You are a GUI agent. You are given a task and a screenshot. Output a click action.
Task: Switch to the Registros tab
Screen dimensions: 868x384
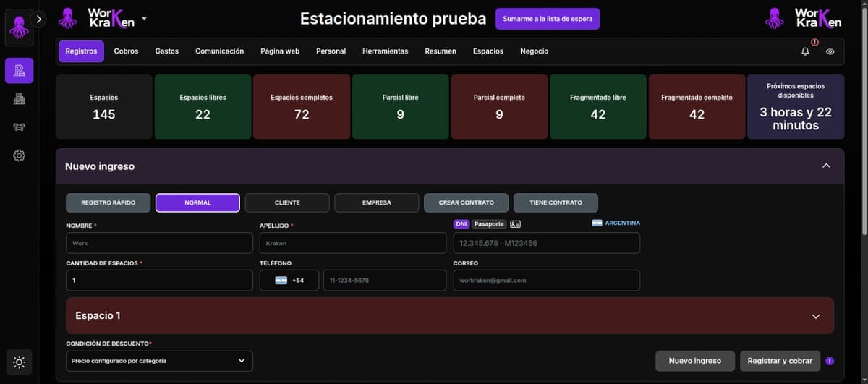coord(81,51)
